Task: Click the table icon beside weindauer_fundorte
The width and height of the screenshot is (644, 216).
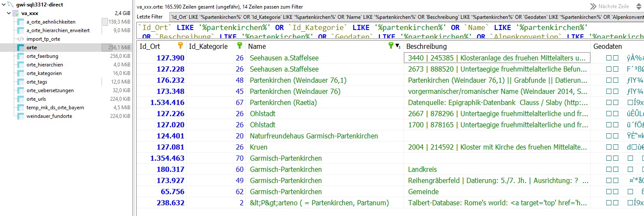Action: tap(21, 116)
